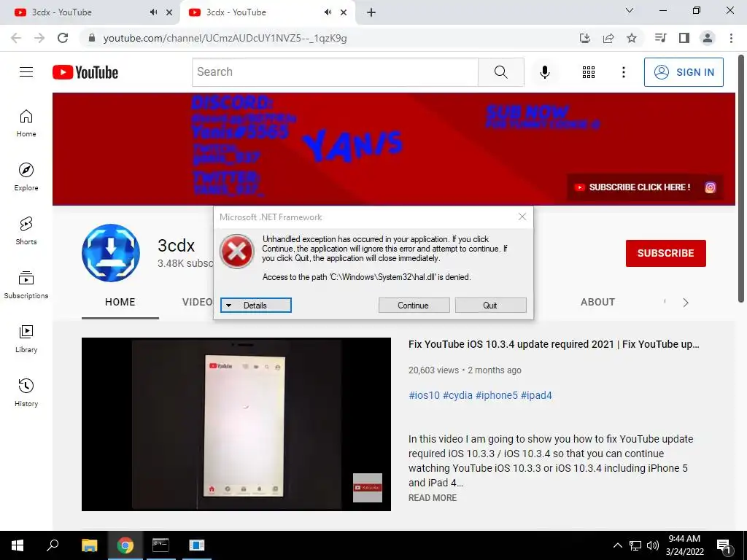Image resolution: width=747 pixels, height=560 pixels.
Task: Open Chrome tab search chevron
Action: pos(630,10)
